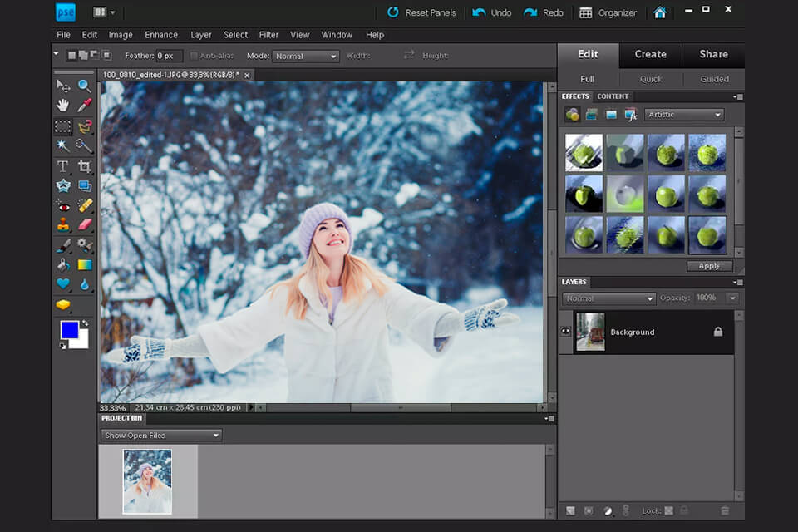The width and height of the screenshot is (798, 532).
Task: Click the blue foreground color swatch
Action: (69, 330)
